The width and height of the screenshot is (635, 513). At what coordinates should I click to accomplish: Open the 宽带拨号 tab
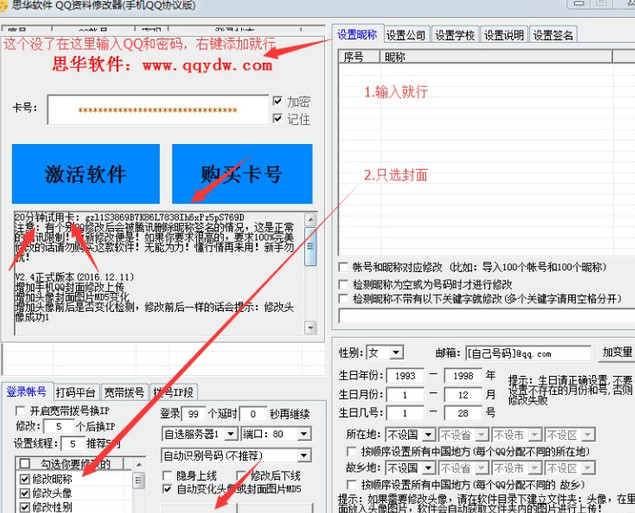pos(124,392)
